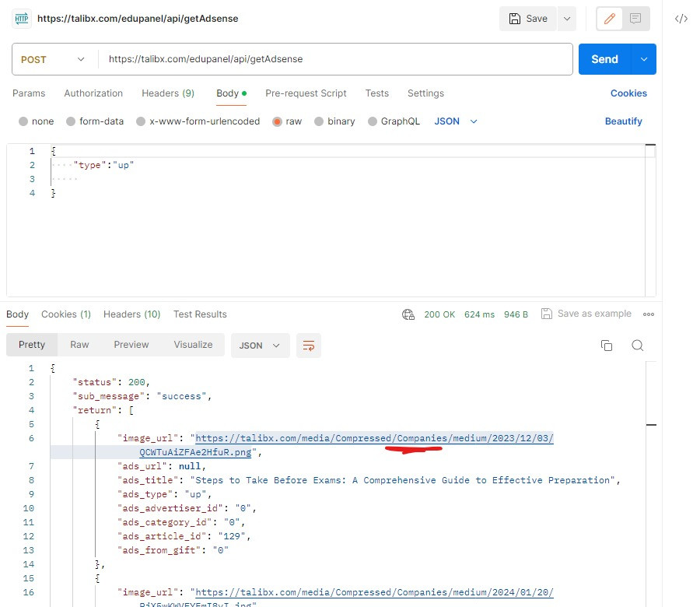Screen dimensions: 700x607
Task: Click the request URL input field
Action: click(334, 59)
